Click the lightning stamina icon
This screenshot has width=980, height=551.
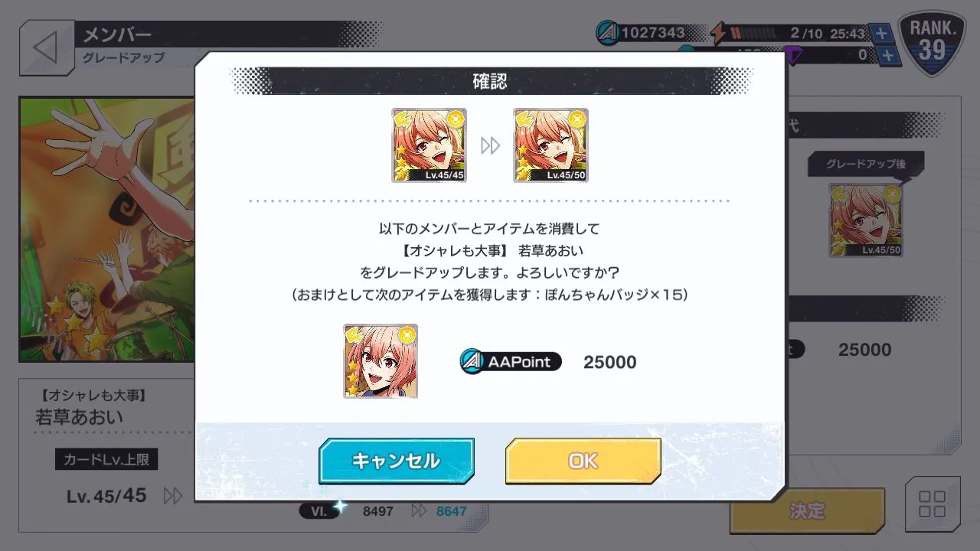point(718,33)
